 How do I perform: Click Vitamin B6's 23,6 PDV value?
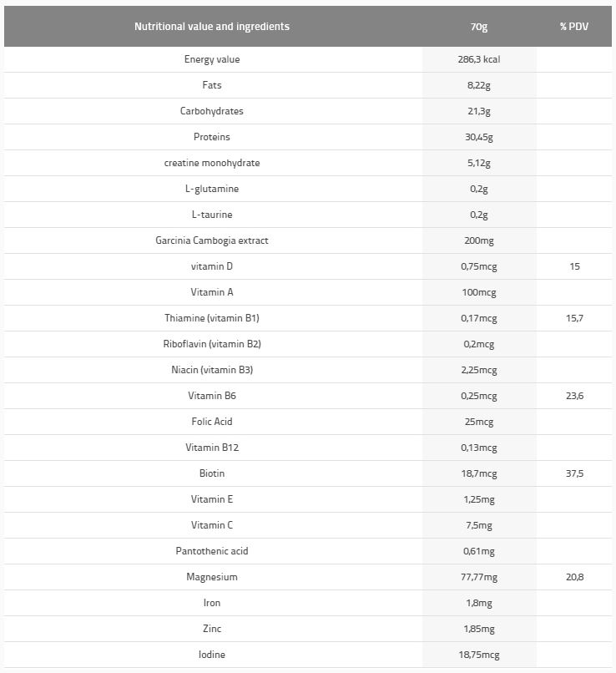click(x=574, y=396)
